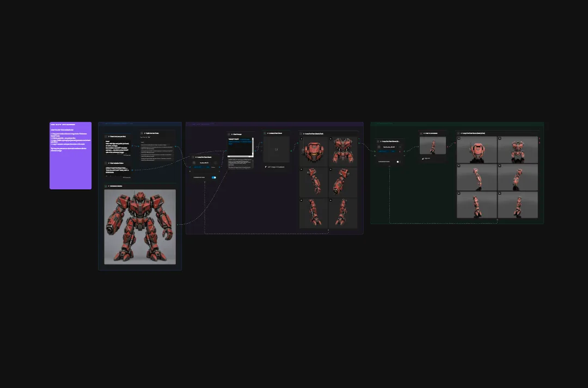Click the header icon of the image-to-3D node with small preview

click(421, 133)
